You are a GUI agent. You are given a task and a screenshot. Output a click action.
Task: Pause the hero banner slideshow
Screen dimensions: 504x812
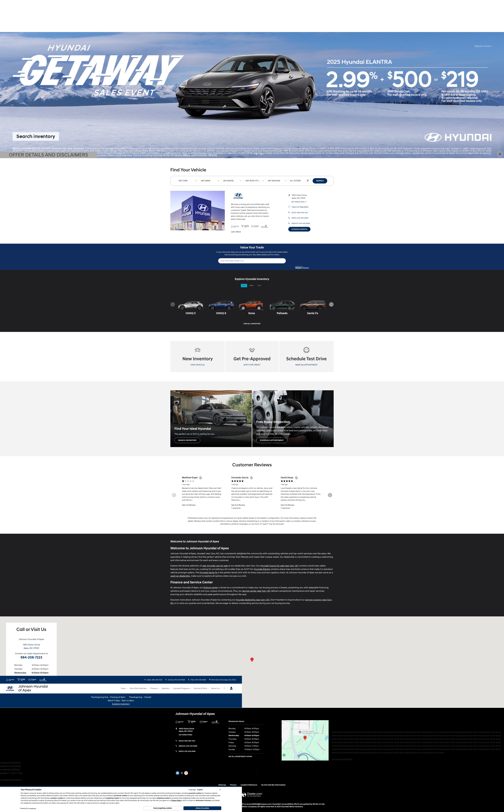pyautogui.click(x=500, y=154)
